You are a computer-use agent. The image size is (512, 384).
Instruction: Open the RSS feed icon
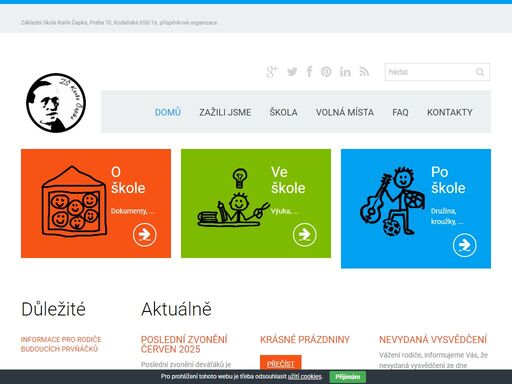click(x=364, y=72)
